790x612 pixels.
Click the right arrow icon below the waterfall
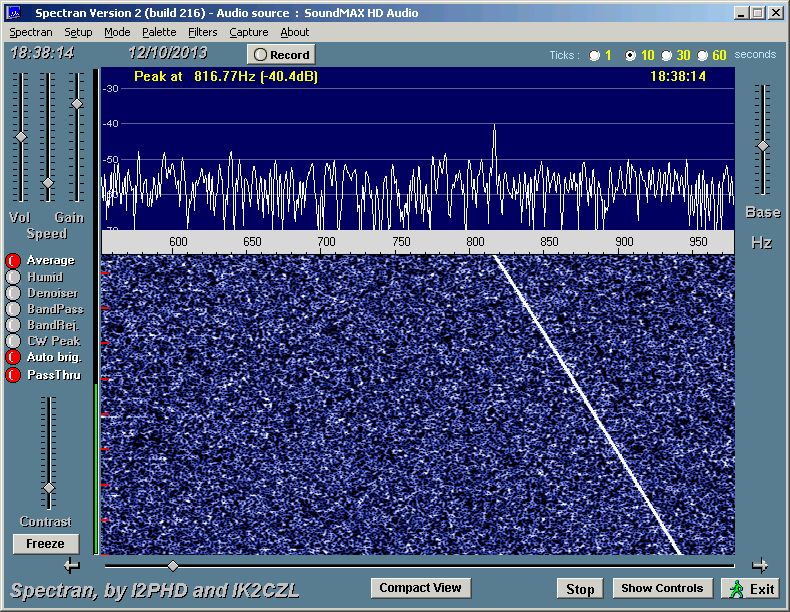tap(760, 565)
